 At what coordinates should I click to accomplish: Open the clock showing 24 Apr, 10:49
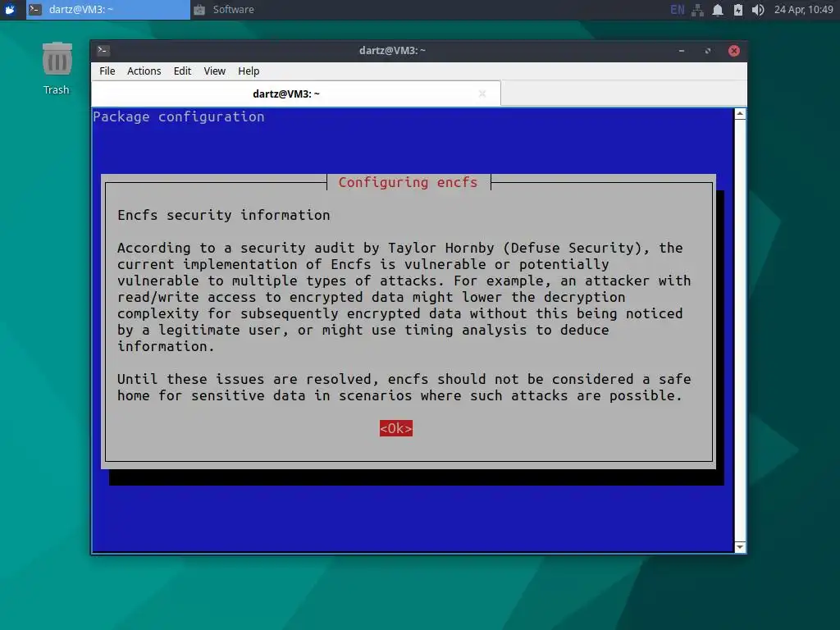(x=804, y=10)
